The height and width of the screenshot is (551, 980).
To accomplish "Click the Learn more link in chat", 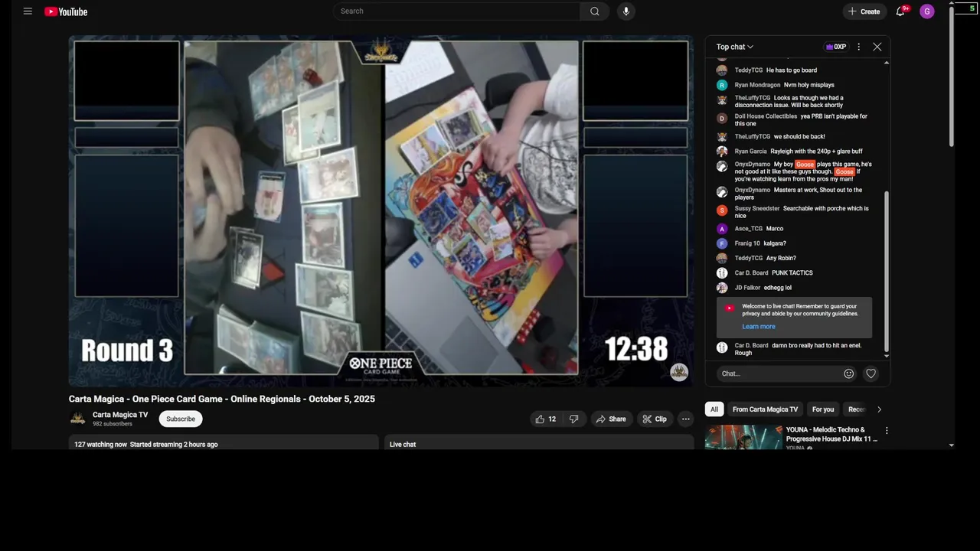I will (759, 327).
